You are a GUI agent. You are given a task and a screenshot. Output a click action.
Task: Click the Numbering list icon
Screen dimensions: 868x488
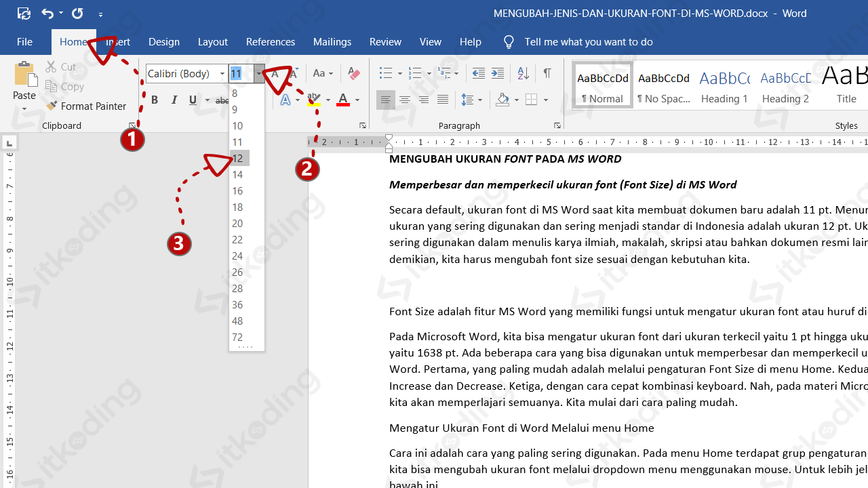tap(415, 73)
